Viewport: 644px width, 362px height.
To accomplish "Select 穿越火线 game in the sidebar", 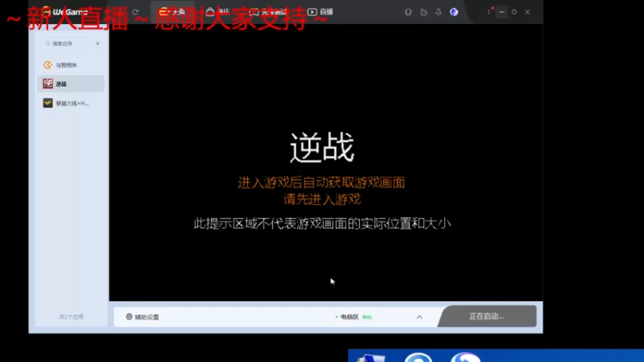I will coord(70,103).
